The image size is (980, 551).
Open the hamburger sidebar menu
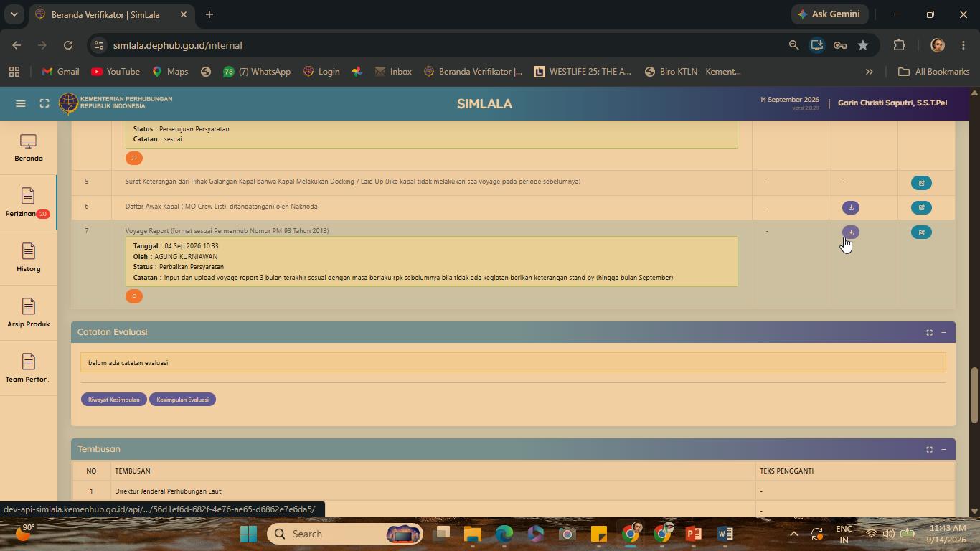pos(21,103)
